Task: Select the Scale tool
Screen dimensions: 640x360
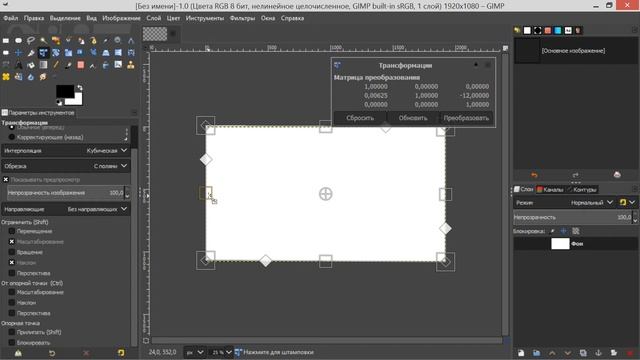Action: coord(68,53)
